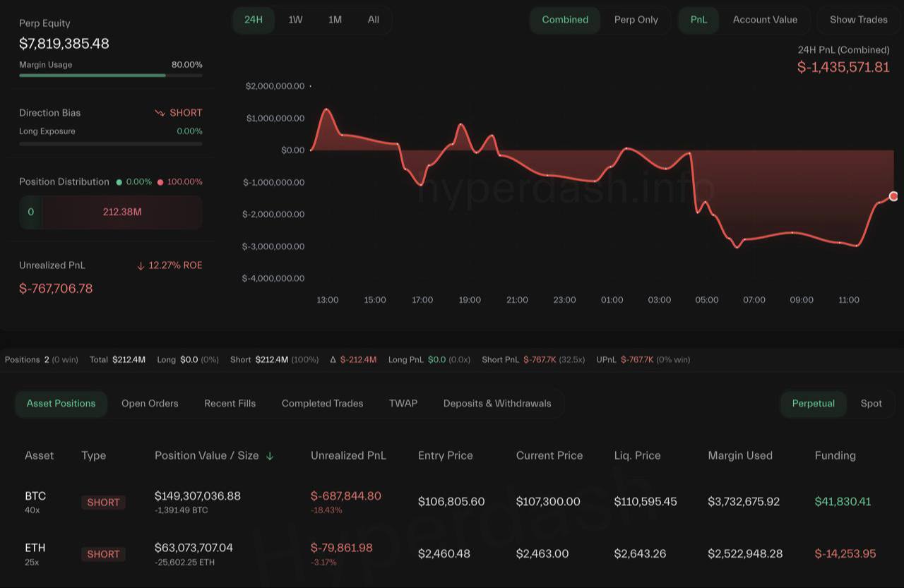The width and height of the screenshot is (904, 588).
Task: Click ETH entry price $2,460.48
Action: click(x=444, y=554)
